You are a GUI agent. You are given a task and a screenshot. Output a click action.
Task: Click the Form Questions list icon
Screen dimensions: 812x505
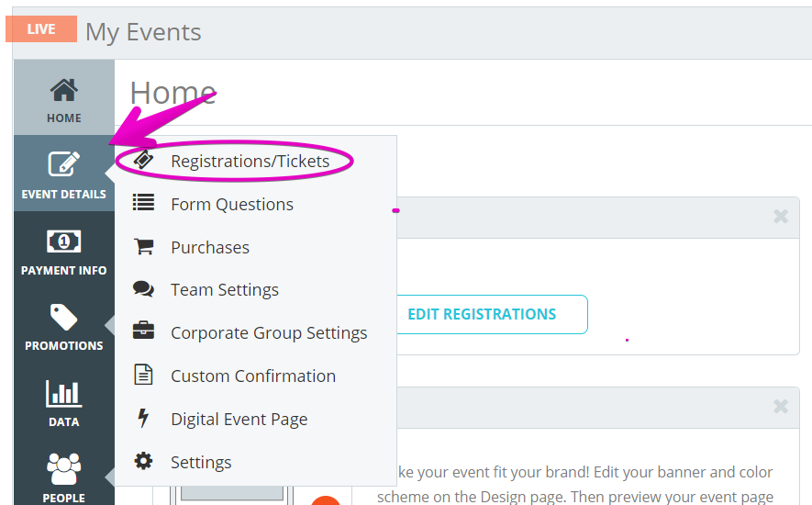click(143, 202)
